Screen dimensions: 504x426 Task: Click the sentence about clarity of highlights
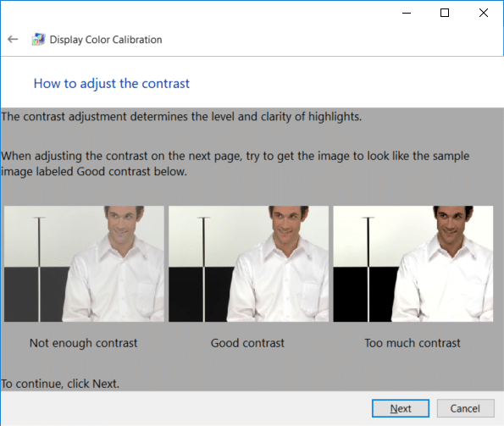click(x=181, y=117)
